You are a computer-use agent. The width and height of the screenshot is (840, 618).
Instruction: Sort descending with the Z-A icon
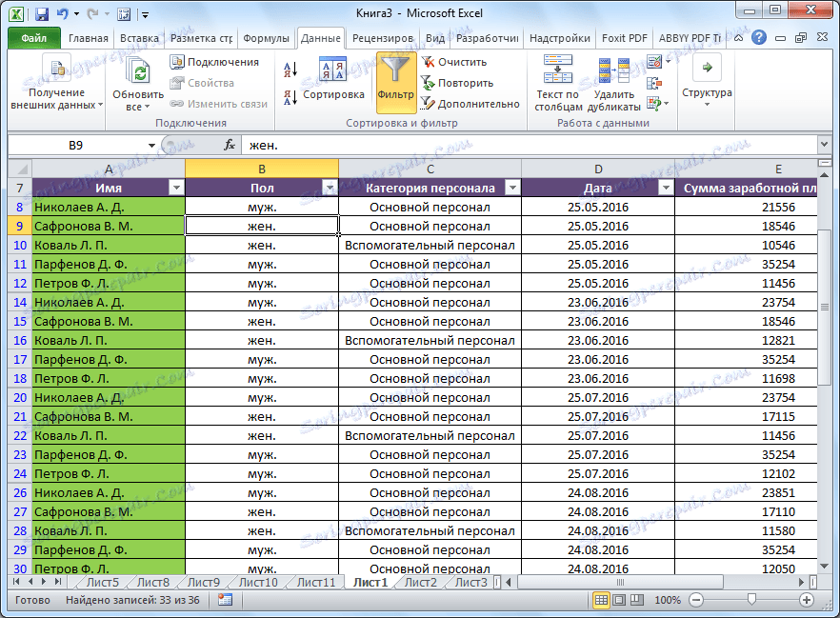[x=290, y=96]
